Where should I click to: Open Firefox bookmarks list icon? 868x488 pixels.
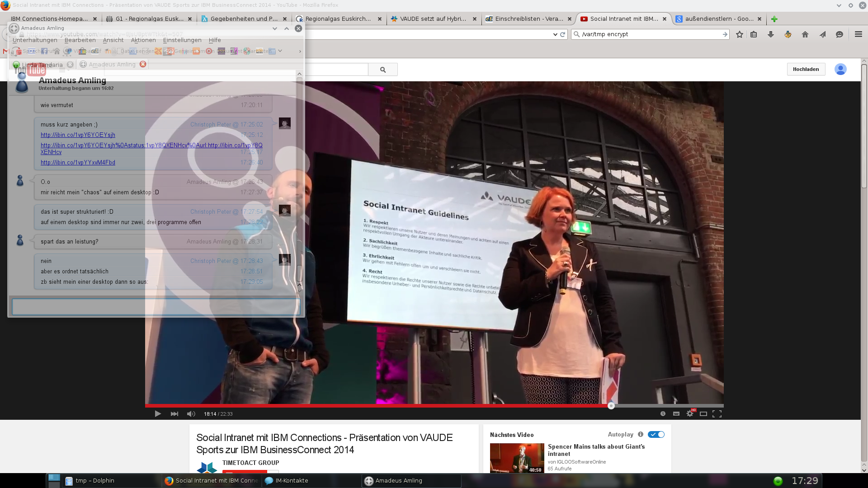754,34
